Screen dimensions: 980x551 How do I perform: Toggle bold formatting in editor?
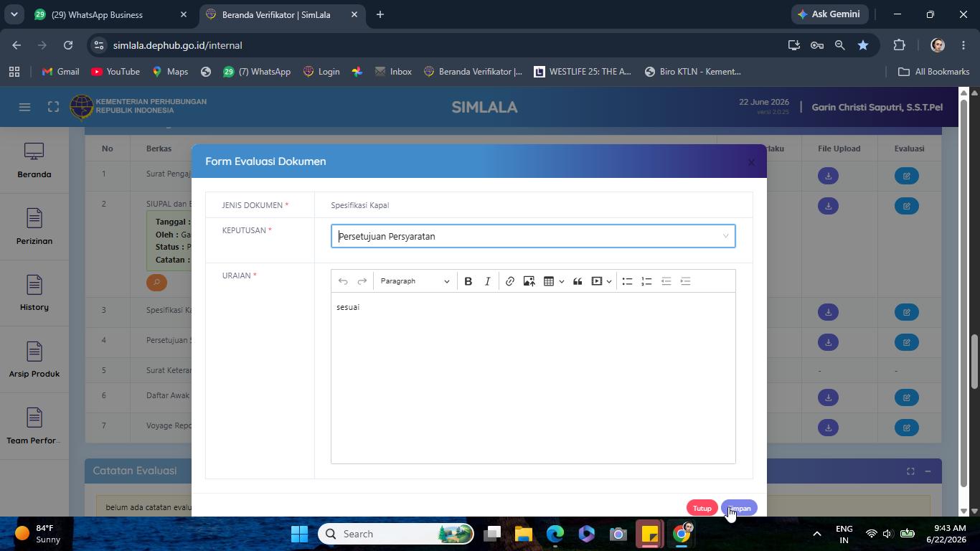468,281
